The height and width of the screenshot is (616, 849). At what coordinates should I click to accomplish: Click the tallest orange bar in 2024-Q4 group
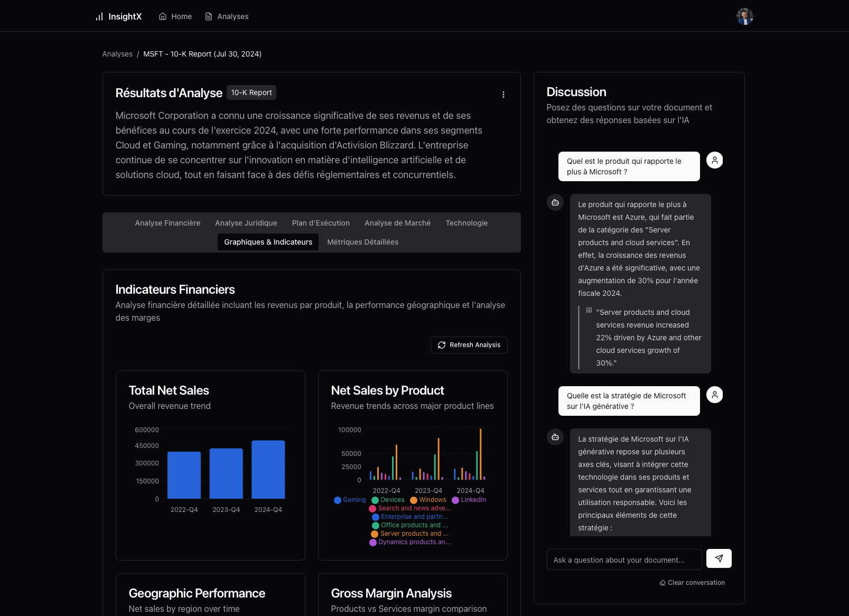481,454
